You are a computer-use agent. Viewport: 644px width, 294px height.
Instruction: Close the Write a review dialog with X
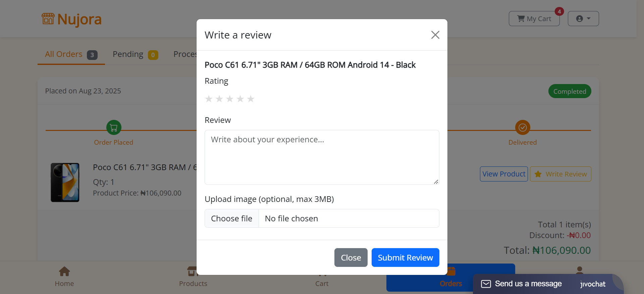click(435, 35)
